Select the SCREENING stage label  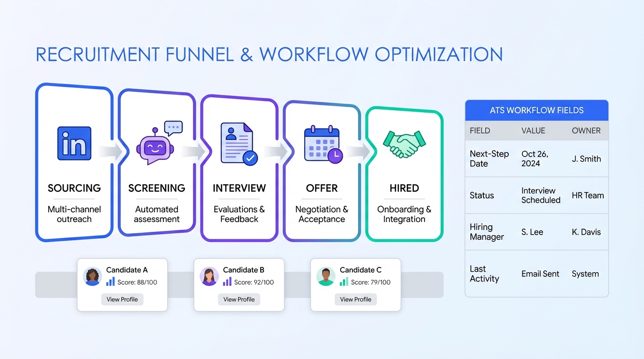point(157,188)
